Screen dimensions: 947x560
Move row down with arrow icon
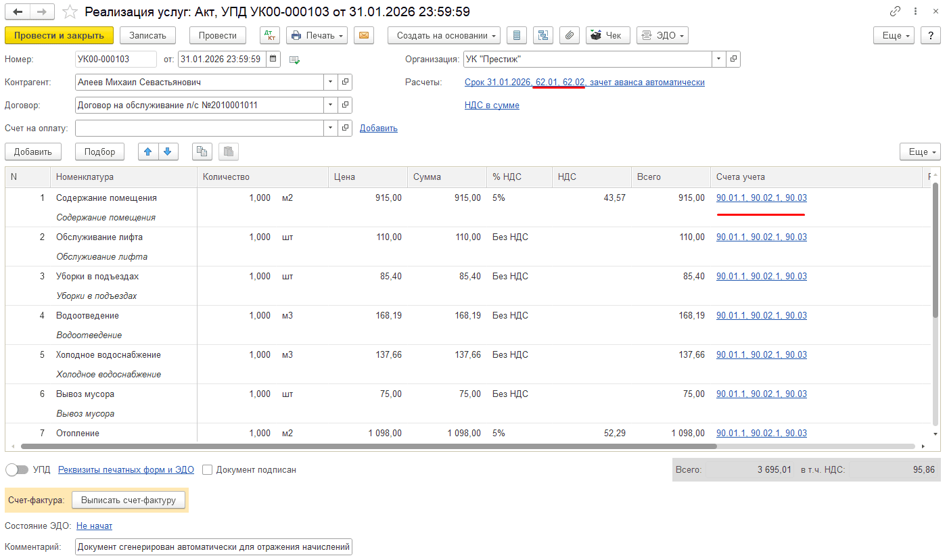click(x=168, y=152)
